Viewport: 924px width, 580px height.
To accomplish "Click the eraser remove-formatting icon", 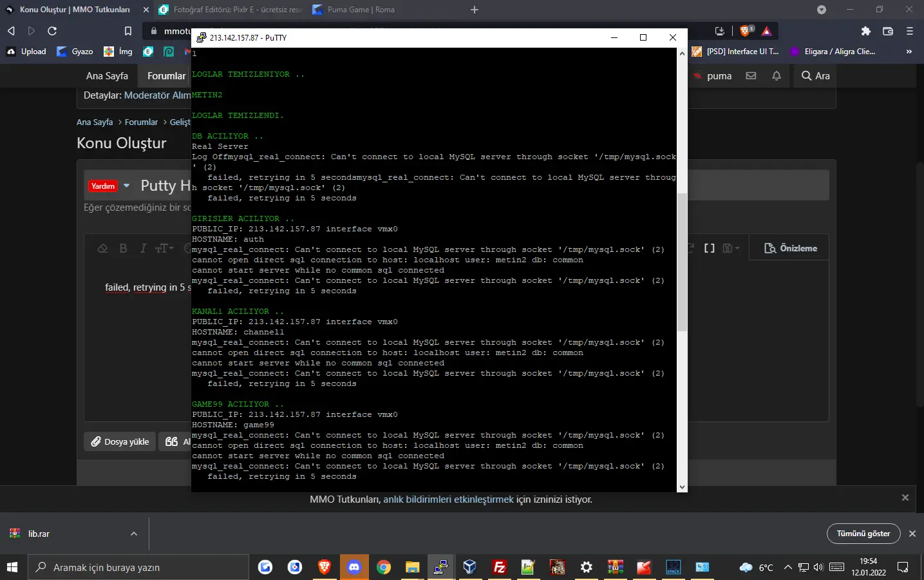I will (102, 248).
